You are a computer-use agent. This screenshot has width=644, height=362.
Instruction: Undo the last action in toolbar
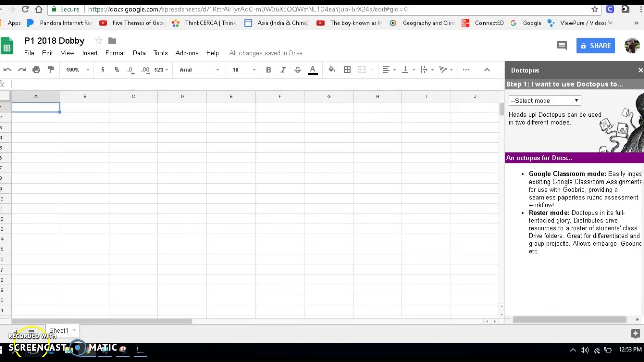click(7, 70)
